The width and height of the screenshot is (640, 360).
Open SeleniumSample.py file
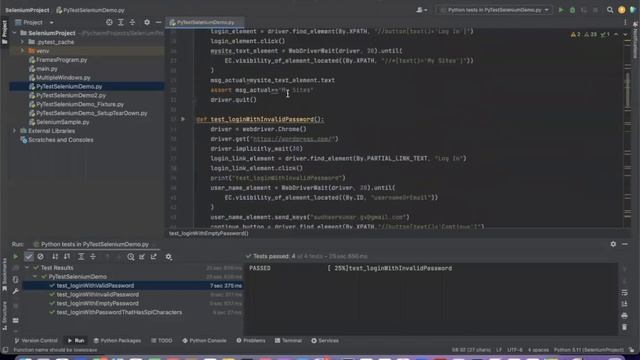pyautogui.click(x=62, y=122)
